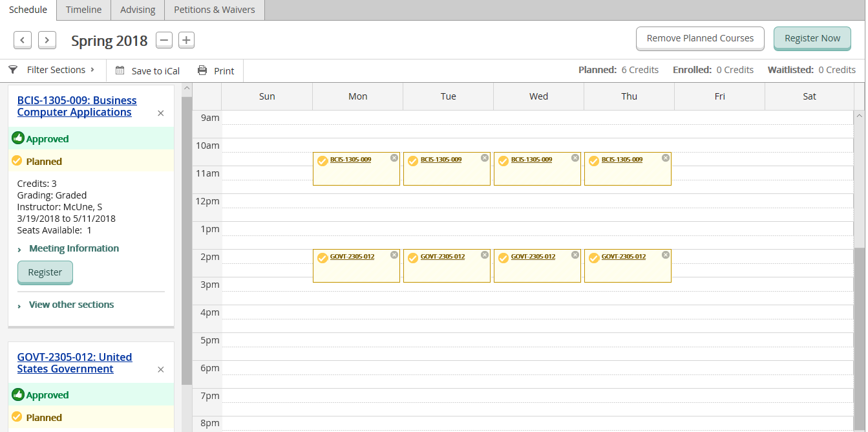868x432 pixels.
Task: Open GOVT-2305-012 link on Monday calendar
Action: coord(352,256)
